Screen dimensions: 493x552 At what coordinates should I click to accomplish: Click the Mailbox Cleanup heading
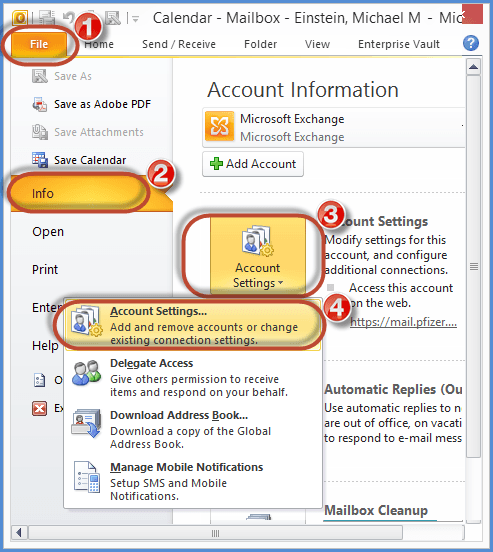pyautogui.click(x=376, y=510)
